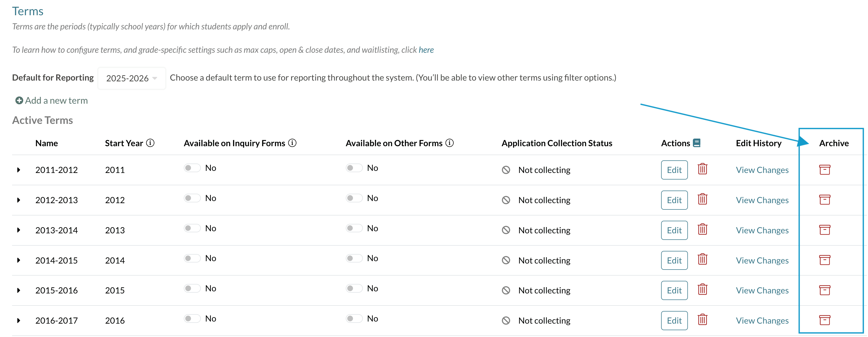View Changes for 2015-2016 term
This screenshot has width=868, height=337.
click(x=762, y=290)
